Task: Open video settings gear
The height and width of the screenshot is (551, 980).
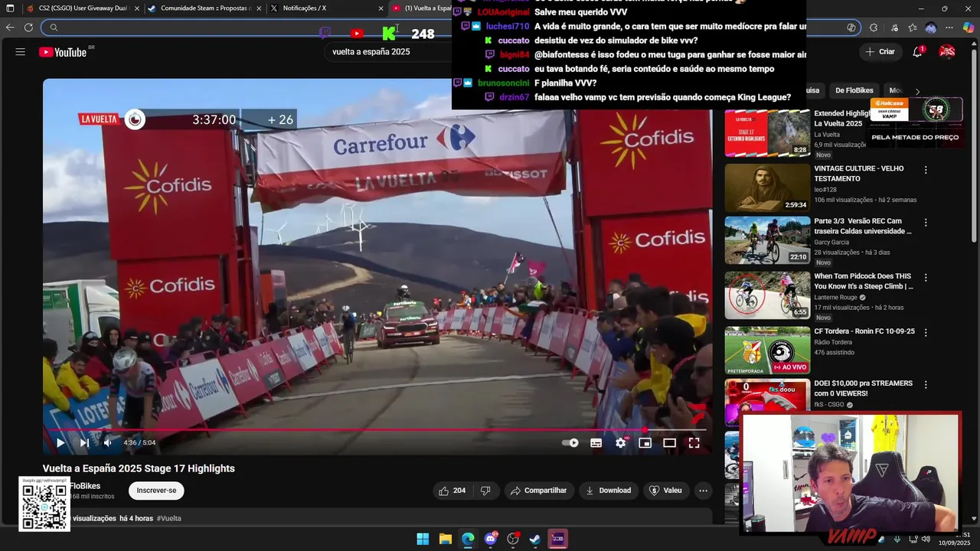Action: tap(621, 442)
